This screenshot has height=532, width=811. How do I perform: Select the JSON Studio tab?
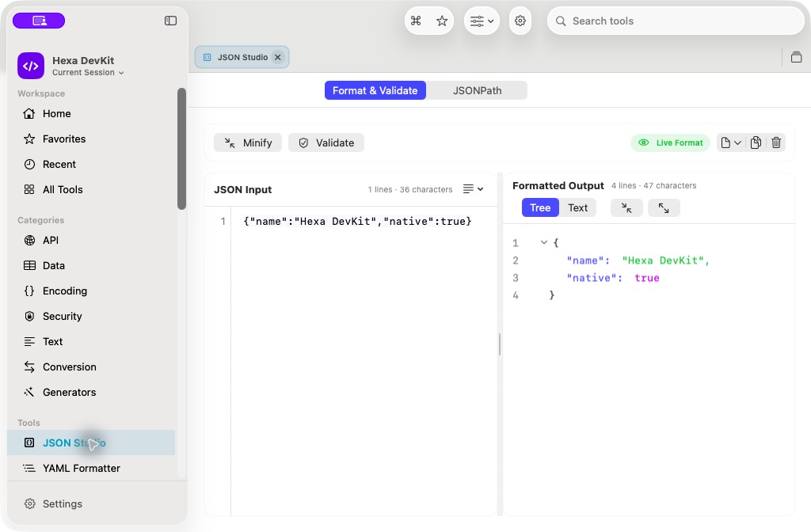(242, 57)
